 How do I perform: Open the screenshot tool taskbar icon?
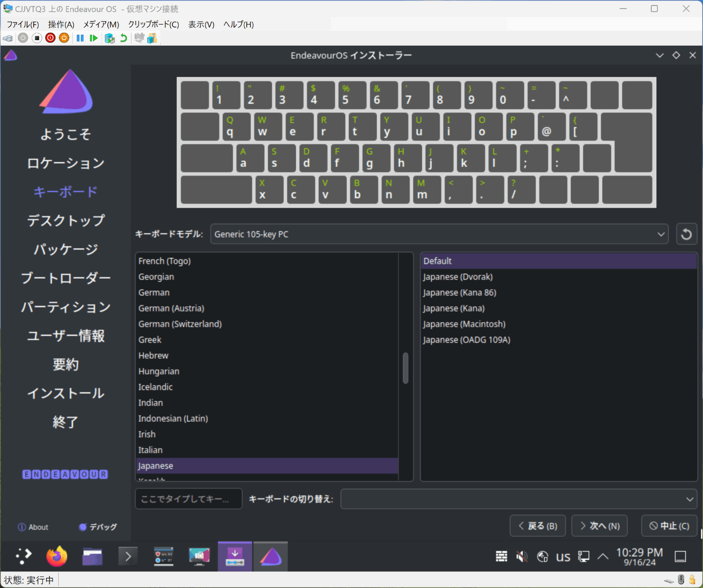[x=199, y=556]
